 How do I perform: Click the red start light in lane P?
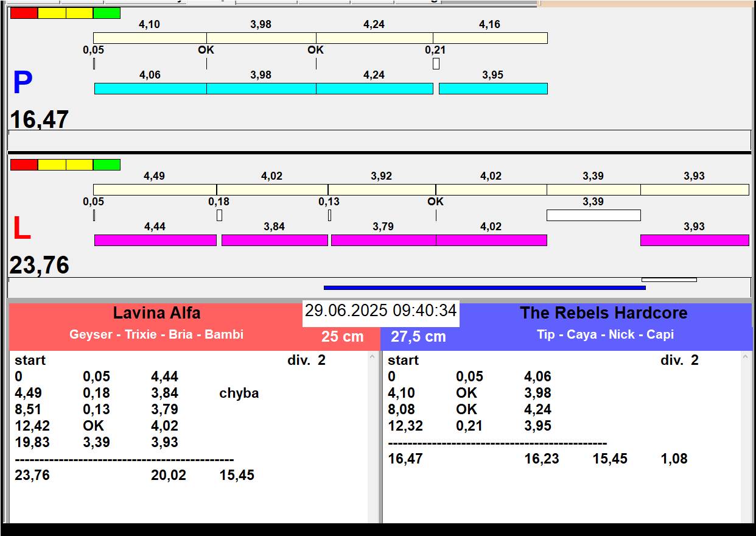(x=24, y=13)
